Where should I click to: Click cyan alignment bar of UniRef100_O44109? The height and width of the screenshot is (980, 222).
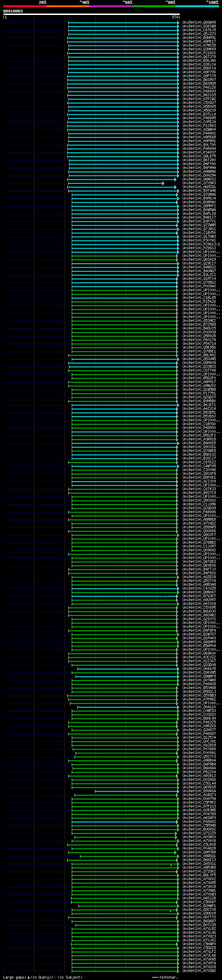click(128, 669)
